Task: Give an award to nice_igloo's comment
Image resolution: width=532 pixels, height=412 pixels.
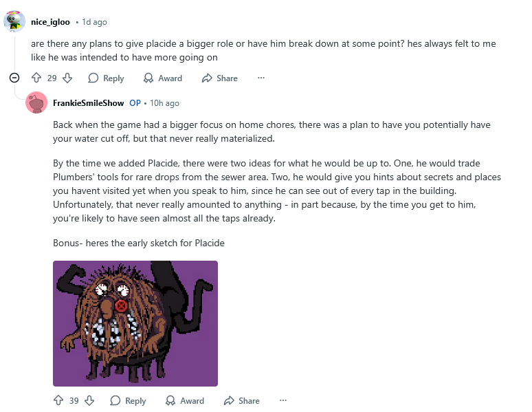Action: pyautogui.click(x=162, y=78)
